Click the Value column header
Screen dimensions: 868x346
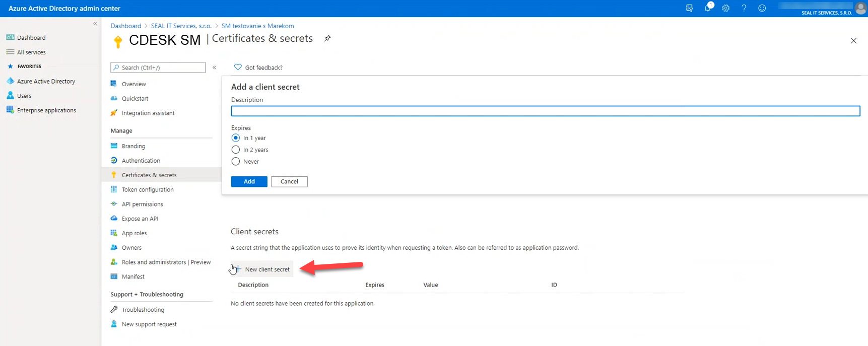[431, 285]
